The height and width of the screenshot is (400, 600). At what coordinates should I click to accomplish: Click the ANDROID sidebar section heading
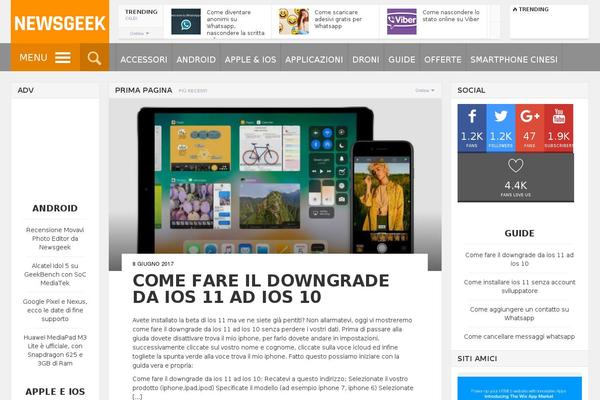[55, 208]
